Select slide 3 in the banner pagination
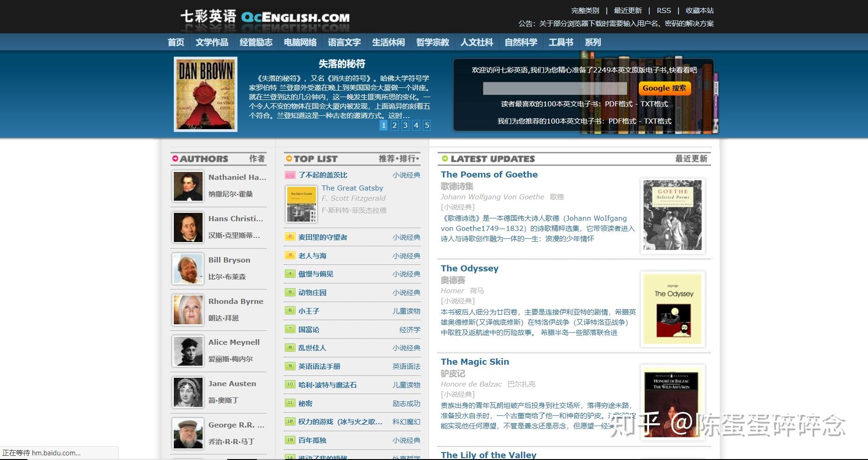 point(405,125)
